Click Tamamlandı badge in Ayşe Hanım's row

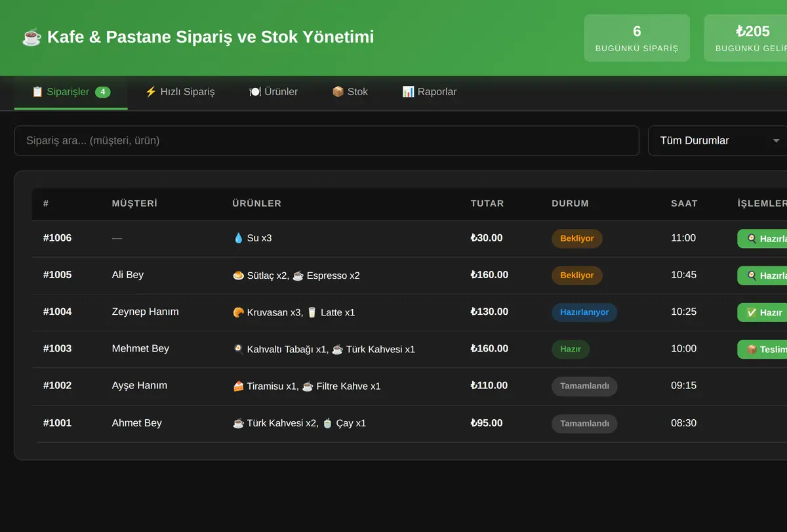coord(584,386)
